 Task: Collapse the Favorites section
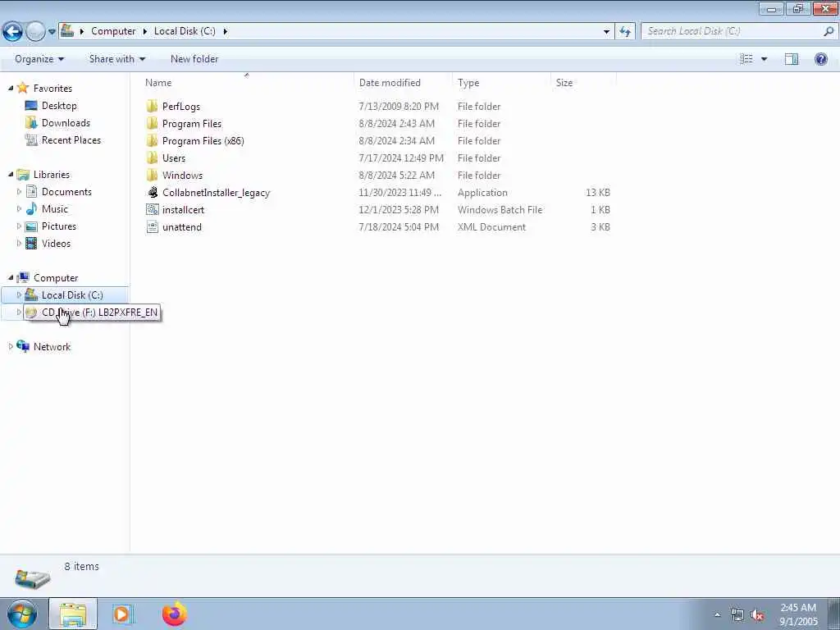point(11,88)
